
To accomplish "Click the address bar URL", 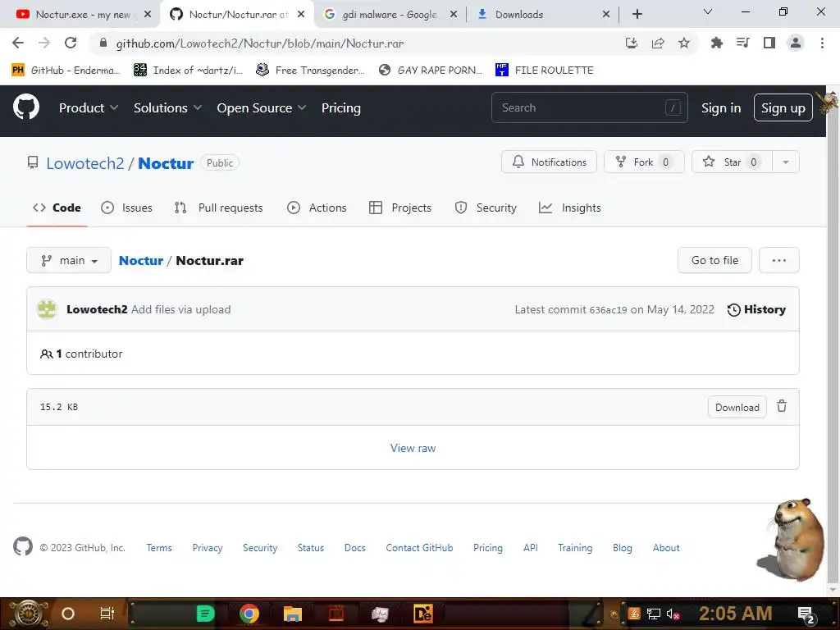I will pyautogui.click(x=259, y=43).
